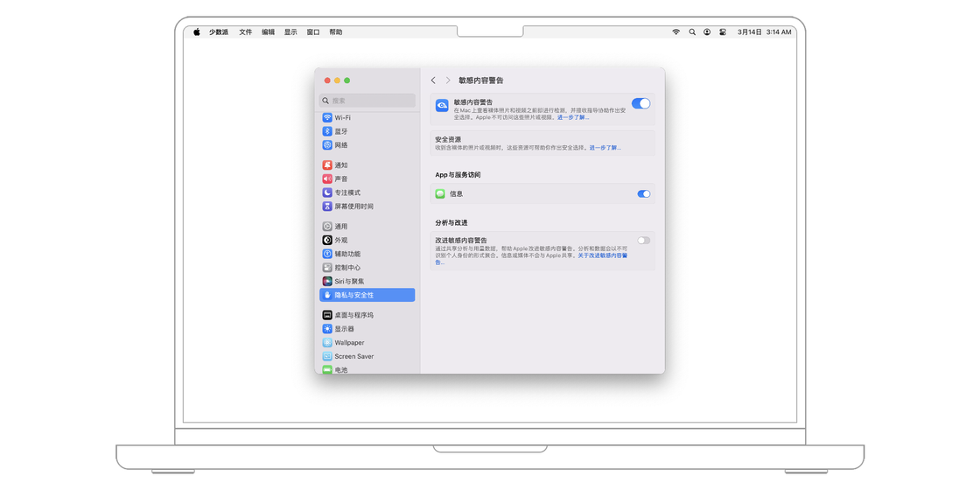The width and height of the screenshot is (980, 490).
Task: Disable the 信息 app access switch
Action: tap(644, 193)
